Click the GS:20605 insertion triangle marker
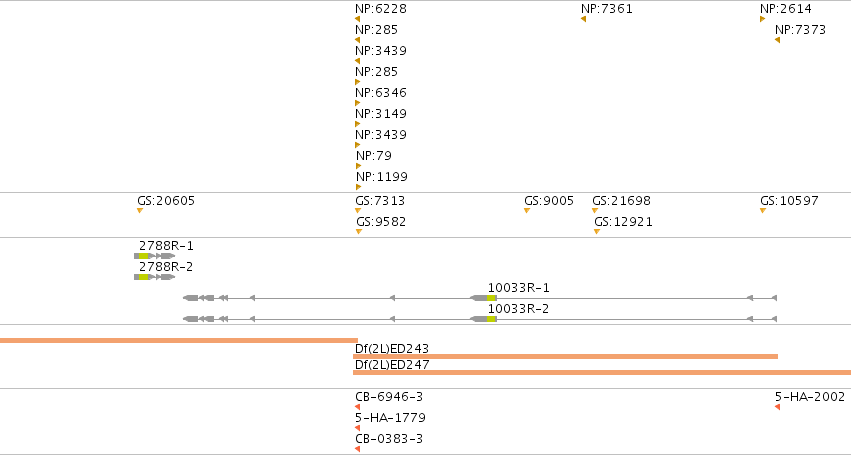This screenshot has height=455, width=851. 140,211
